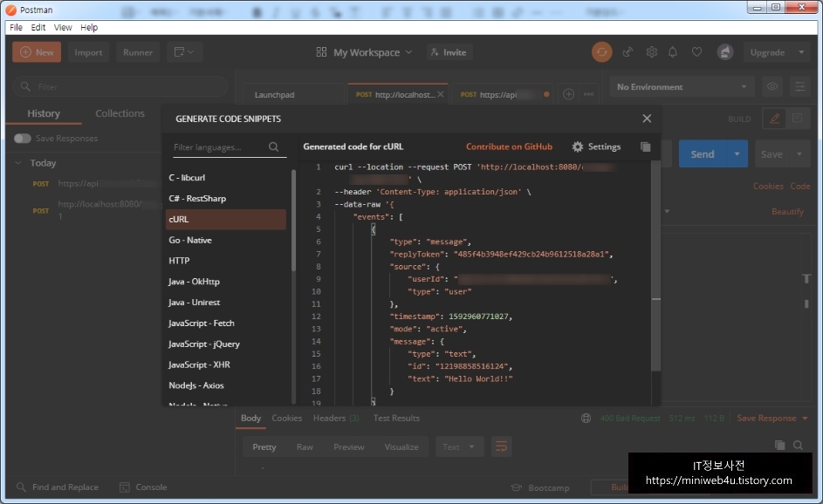This screenshot has width=823, height=504.
Task: Close the Generate Code Snippets dialog
Action: point(647,119)
